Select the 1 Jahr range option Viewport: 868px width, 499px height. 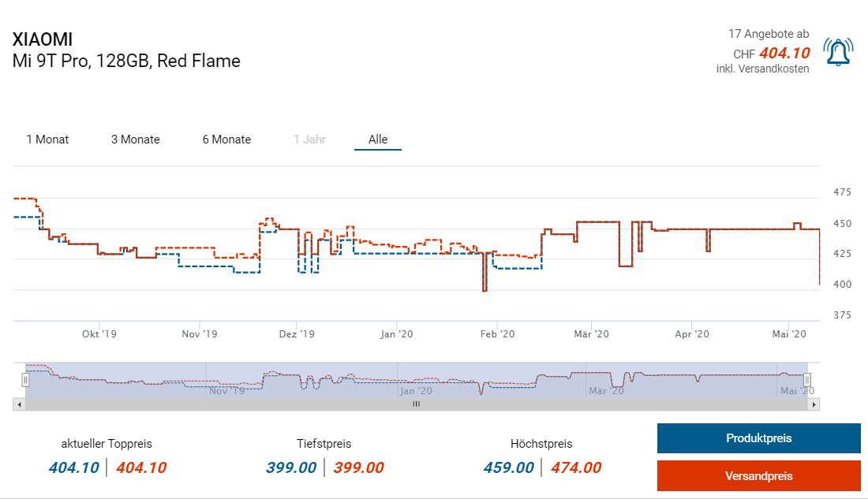pos(309,140)
